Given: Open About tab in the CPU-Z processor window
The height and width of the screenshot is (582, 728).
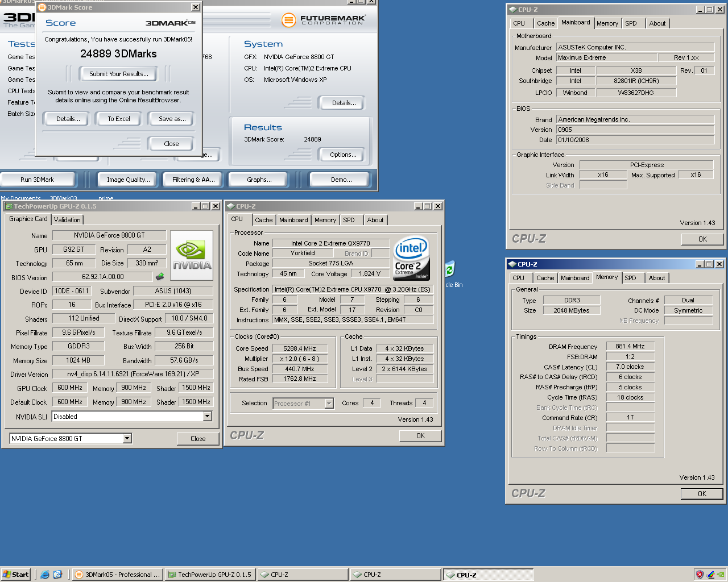Looking at the screenshot, I should pyautogui.click(x=375, y=220).
